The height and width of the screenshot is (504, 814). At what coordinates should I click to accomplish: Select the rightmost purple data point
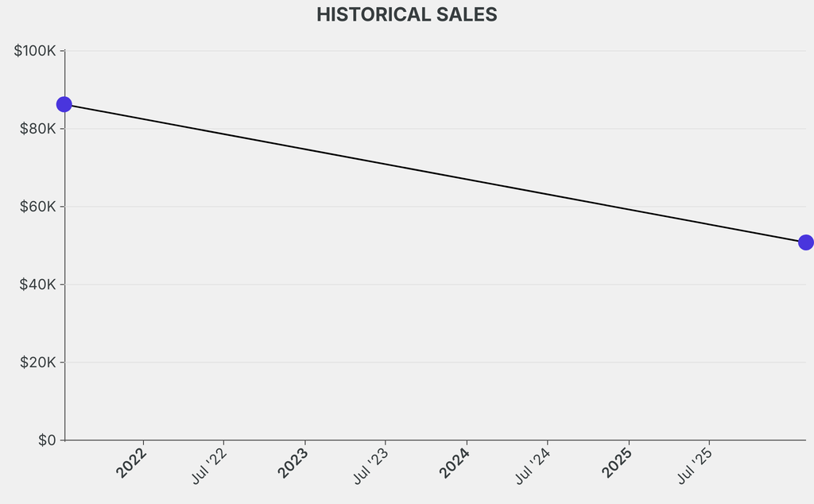click(805, 242)
